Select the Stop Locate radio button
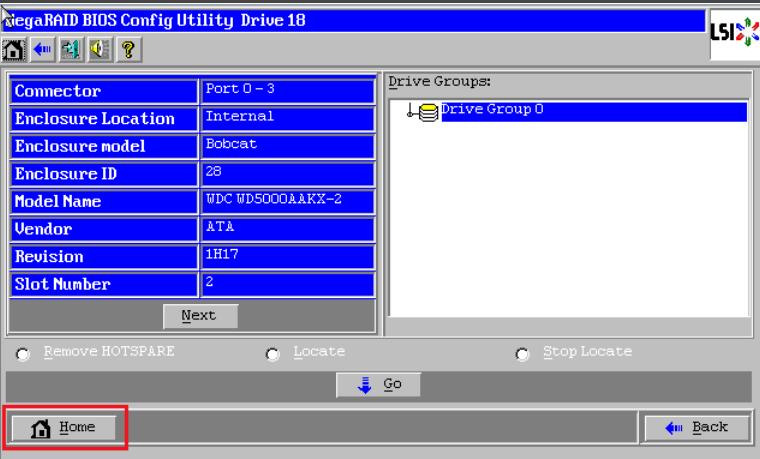760x459 pixels. (522, 354)
